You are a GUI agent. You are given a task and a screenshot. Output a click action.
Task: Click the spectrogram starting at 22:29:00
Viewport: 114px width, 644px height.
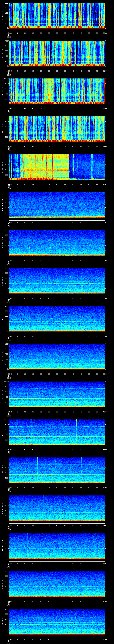57,16
